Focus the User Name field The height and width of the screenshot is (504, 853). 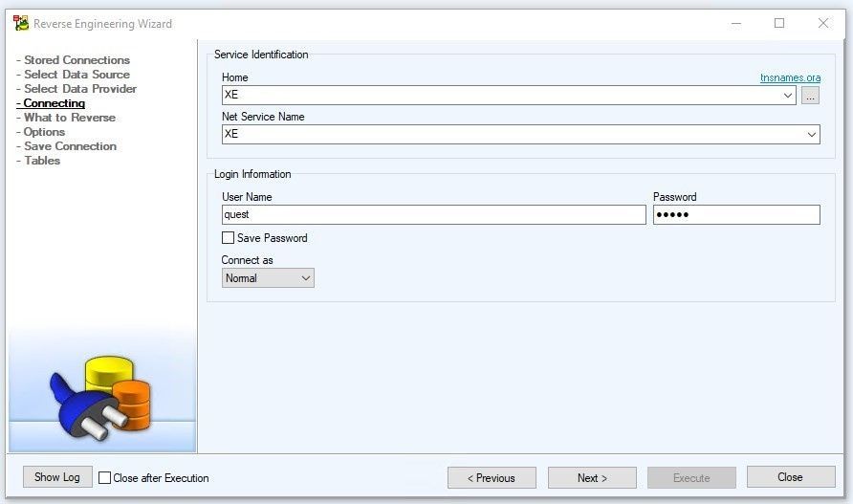point(433,214)
